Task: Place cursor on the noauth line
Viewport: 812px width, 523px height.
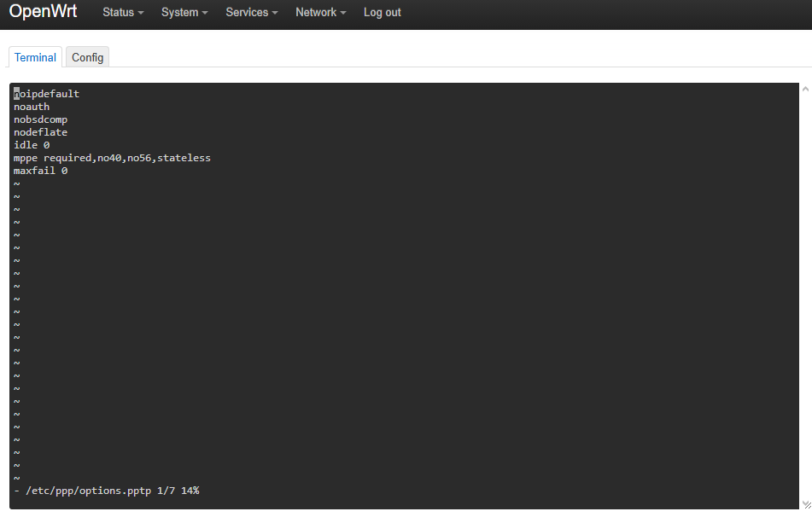Action: (32, 107)
